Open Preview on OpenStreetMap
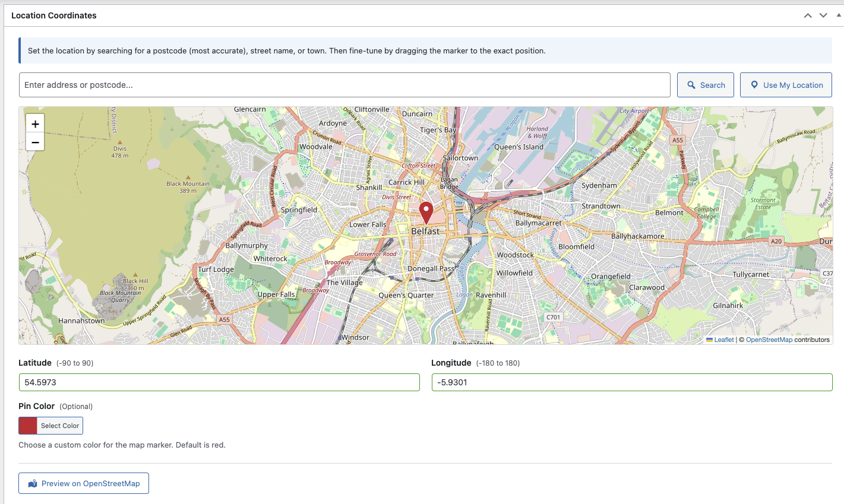This screenshot has width=844, height=504. [83, 483]
